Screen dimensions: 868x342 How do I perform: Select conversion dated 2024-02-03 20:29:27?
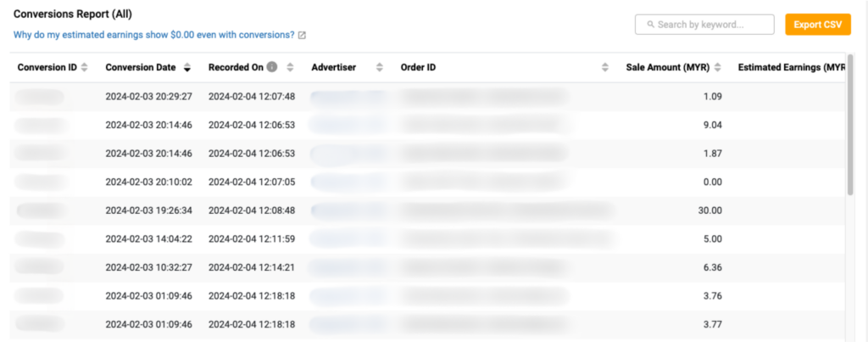(x=148, y=97)
